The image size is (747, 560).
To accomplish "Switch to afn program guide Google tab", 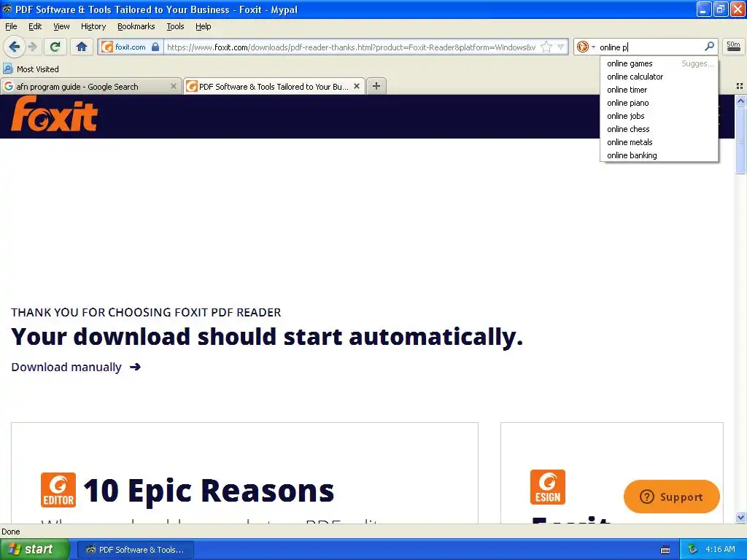I will 86,87.
